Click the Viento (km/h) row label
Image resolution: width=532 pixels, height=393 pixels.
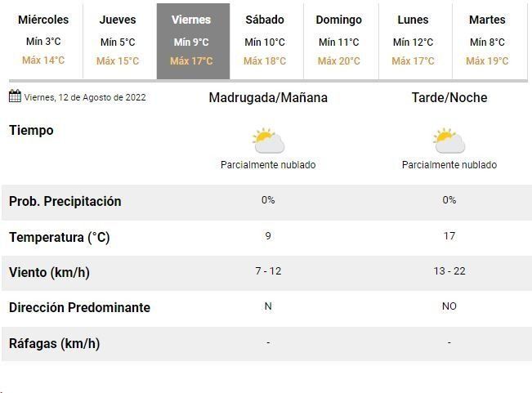49,273
